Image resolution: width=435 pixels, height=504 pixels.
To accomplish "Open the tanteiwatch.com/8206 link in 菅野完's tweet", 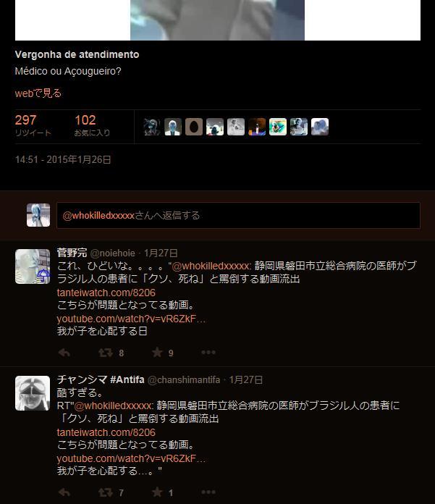I will click(106, 293).
